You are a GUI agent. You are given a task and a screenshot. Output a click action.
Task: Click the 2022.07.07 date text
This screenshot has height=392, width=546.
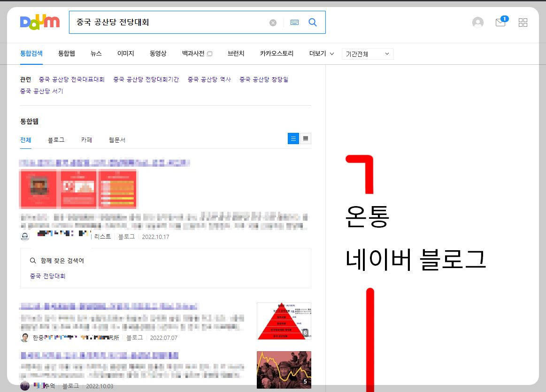[x=164, y=338]
